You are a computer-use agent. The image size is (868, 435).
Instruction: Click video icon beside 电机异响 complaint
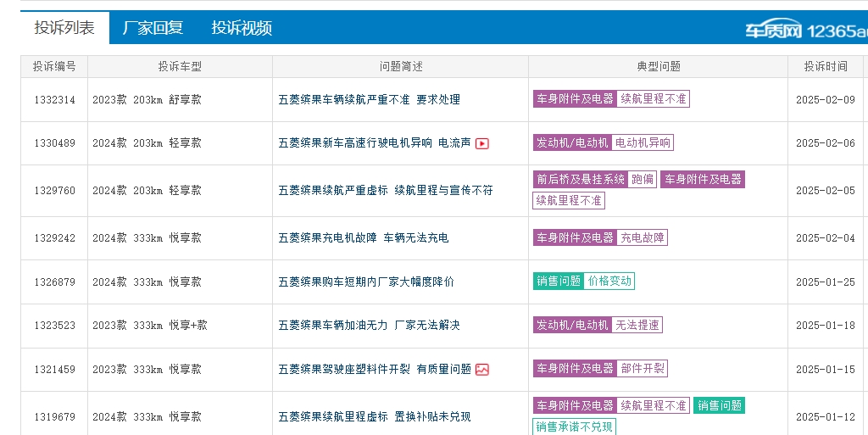[482, 143]
